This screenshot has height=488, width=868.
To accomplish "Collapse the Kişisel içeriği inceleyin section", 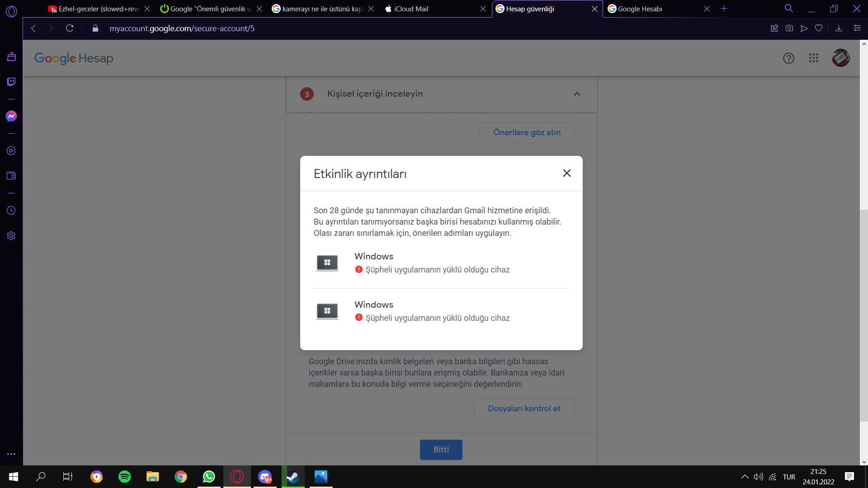I will click(x=577, y=94).
